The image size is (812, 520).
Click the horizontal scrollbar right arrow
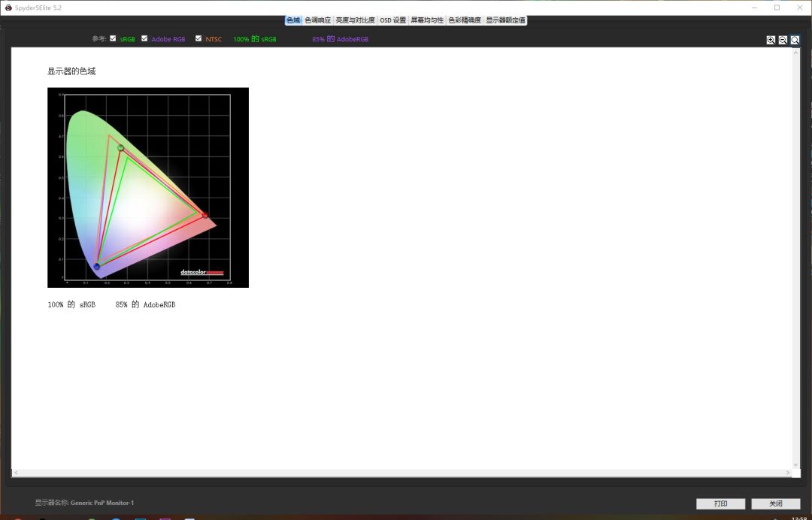pos(787,473)
